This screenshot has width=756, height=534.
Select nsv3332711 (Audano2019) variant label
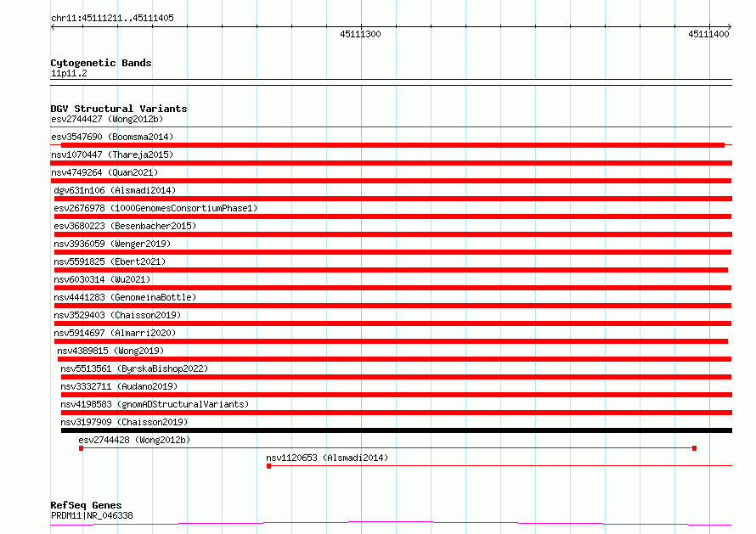119,386
